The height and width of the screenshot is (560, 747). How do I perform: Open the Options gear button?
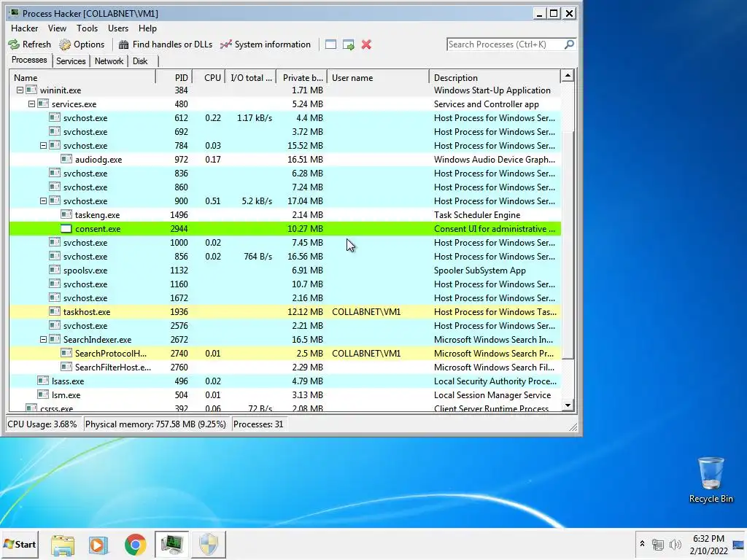pyautogui.click(x=82, y=44)
